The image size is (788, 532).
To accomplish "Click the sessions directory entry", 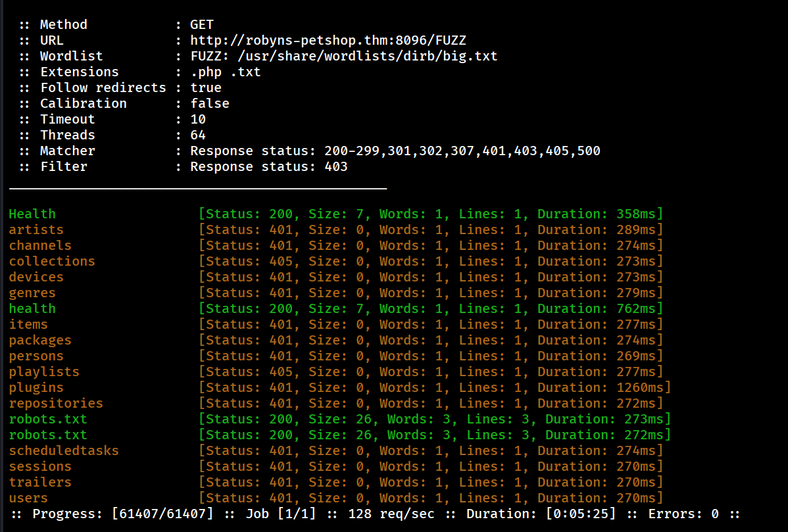I will coord(40,466).
